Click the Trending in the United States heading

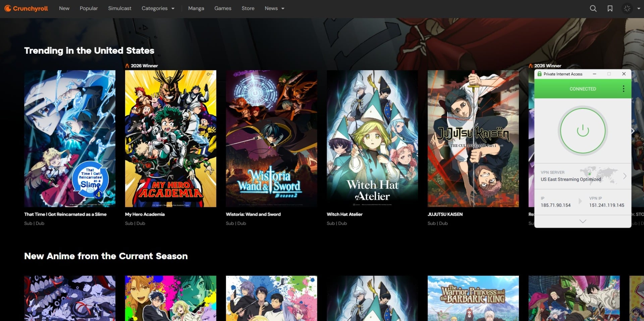pos(89,51)
